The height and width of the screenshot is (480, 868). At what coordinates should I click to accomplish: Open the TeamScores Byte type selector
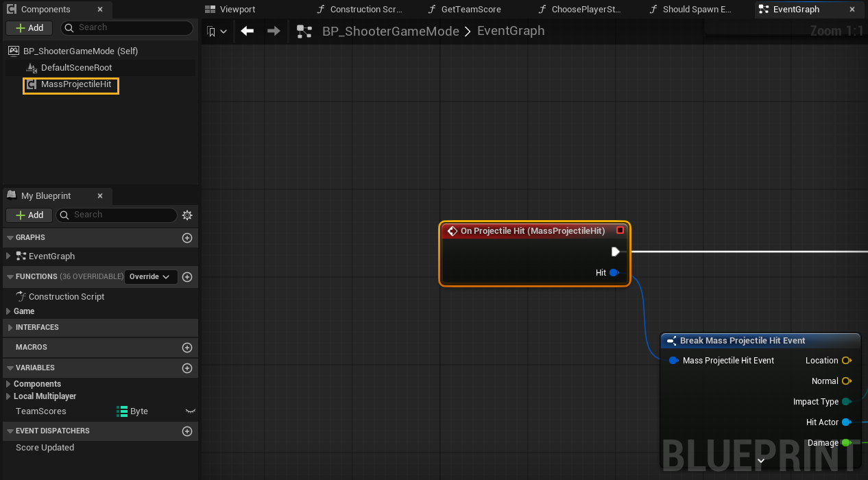pyautogui.click(x=133, y=411)
